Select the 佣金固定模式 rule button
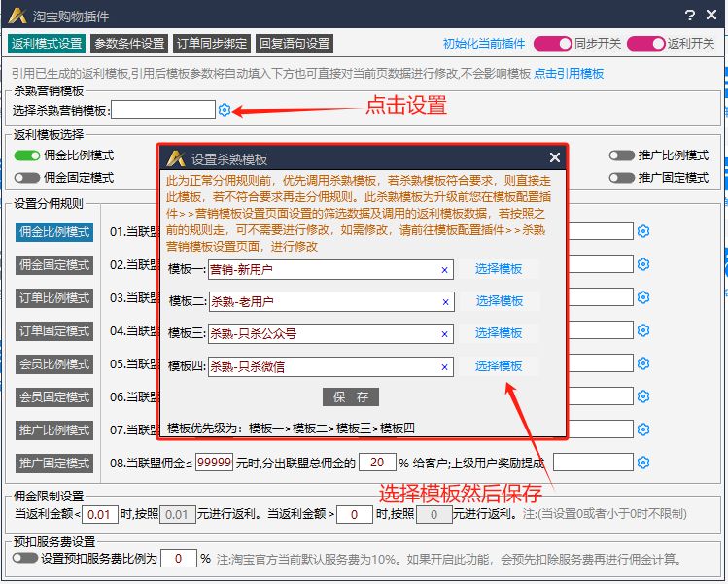The height and width of the screenshot is (584, 728). pyautogui.click(x=54, y=265)
